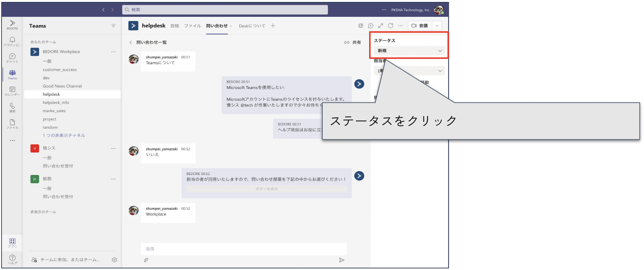
Task: Open the Files section in the sidebar
Action: click(12, 124)
